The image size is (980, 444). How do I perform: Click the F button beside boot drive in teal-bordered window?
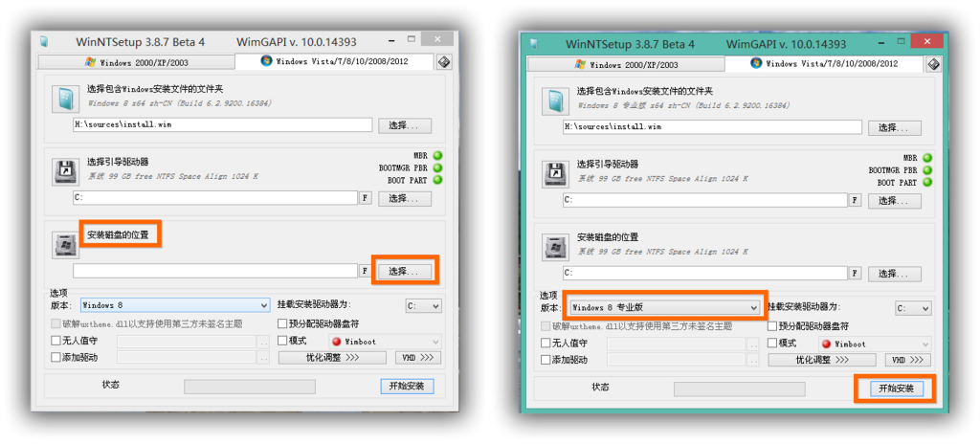tap(856, 201)
